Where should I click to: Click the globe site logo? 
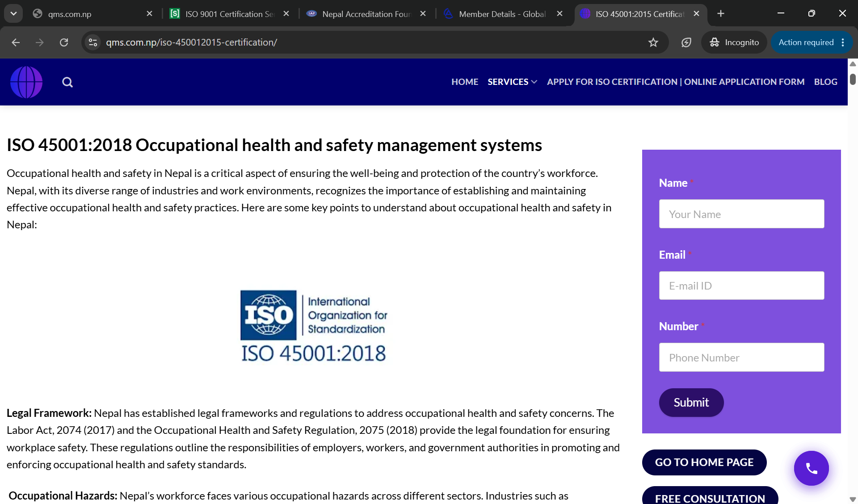(26, 82)
